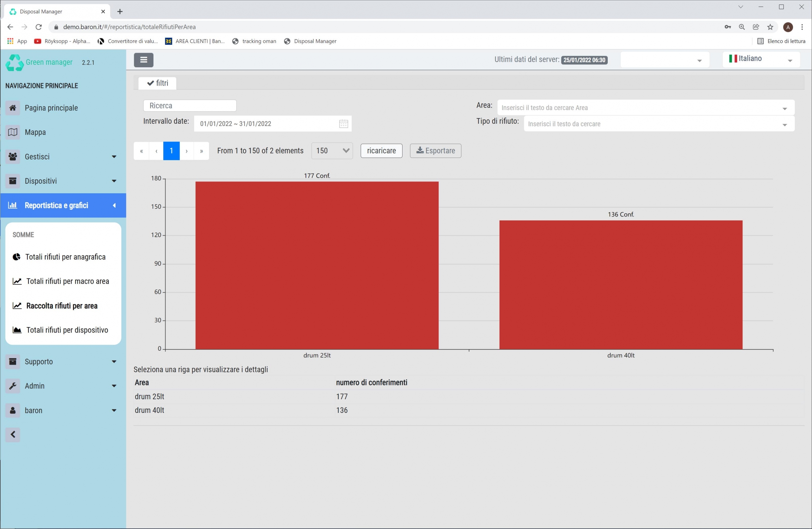Go to Pagina principale
The width and height of the screenshot is (812, 529).
(x=51, y=108)
